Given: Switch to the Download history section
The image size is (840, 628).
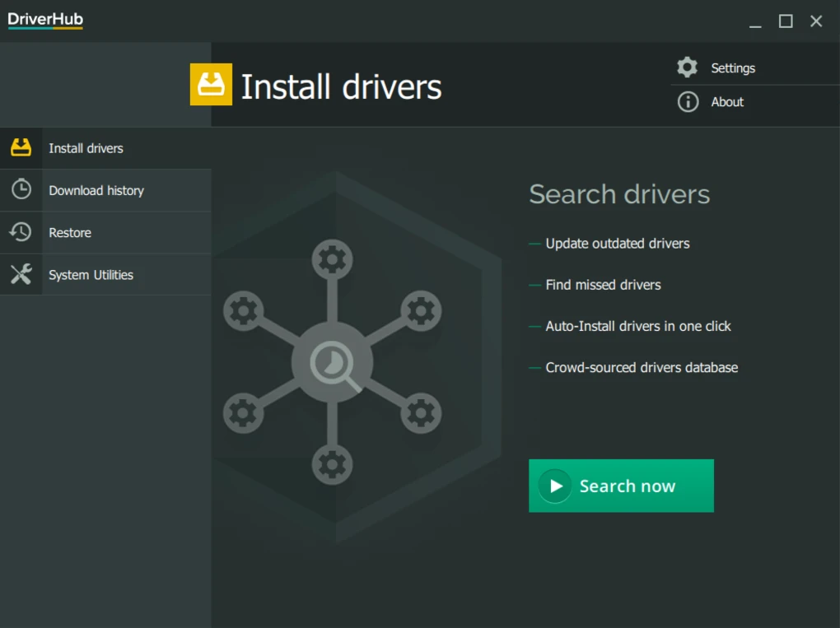Looking at the screenshot, I should point(96,189).
